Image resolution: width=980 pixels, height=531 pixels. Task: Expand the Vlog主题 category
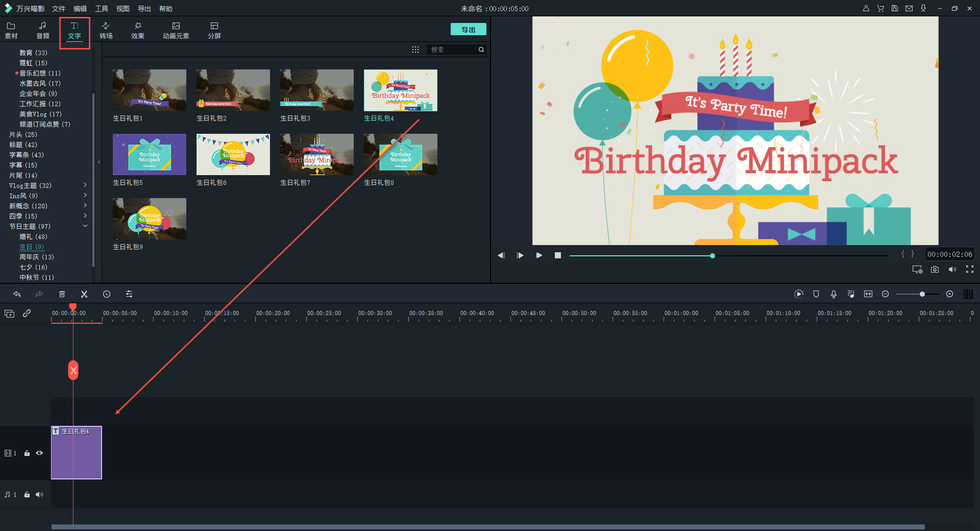click(x=85, y=185)
